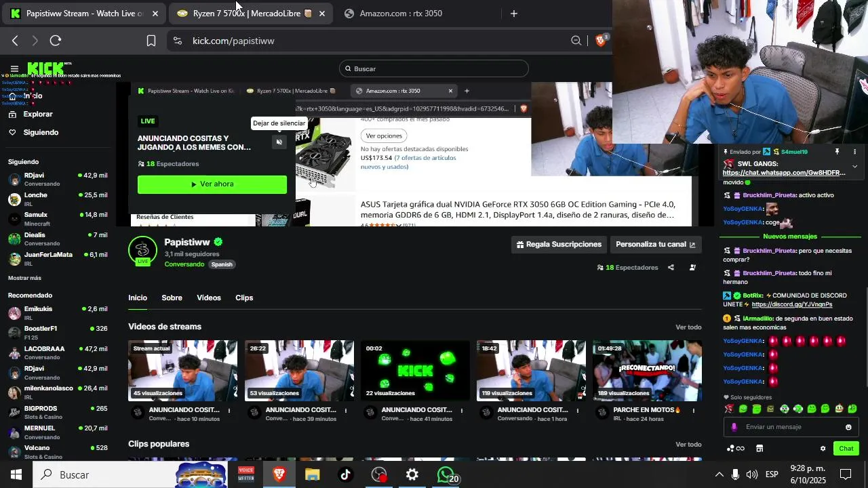Open the Windows Start menu
Image resolution: width=868 pixels, height=488 pixels.
click(16, 474)
